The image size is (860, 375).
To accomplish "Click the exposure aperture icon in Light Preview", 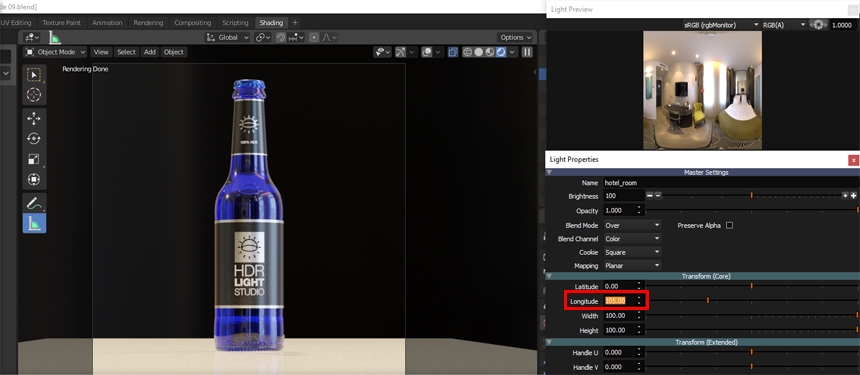I will [818, 25].
